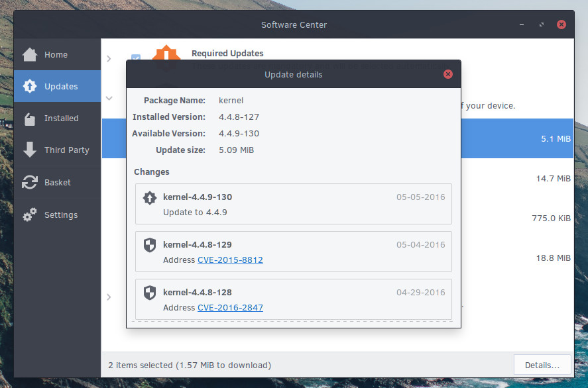Click the Home house icon in sidebar

(30, 55)
